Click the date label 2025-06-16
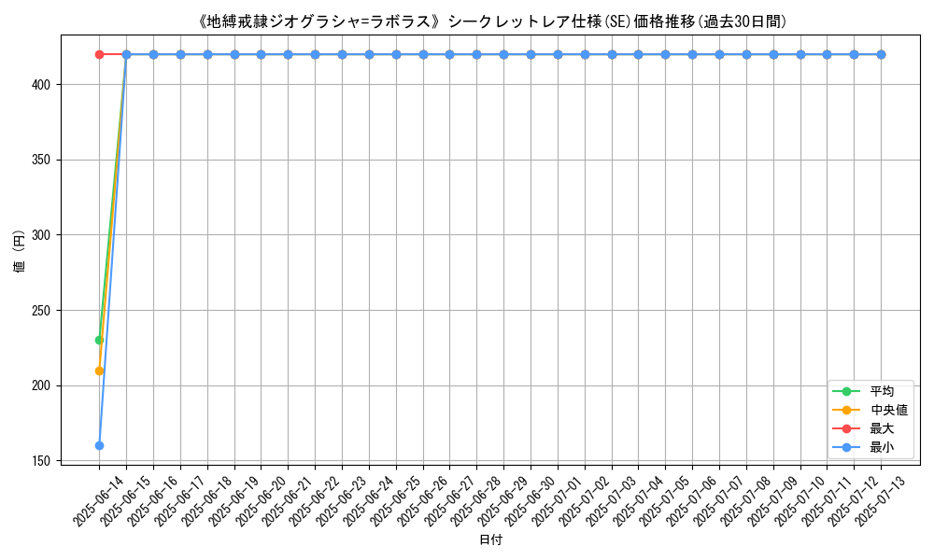 pos(152,502)
